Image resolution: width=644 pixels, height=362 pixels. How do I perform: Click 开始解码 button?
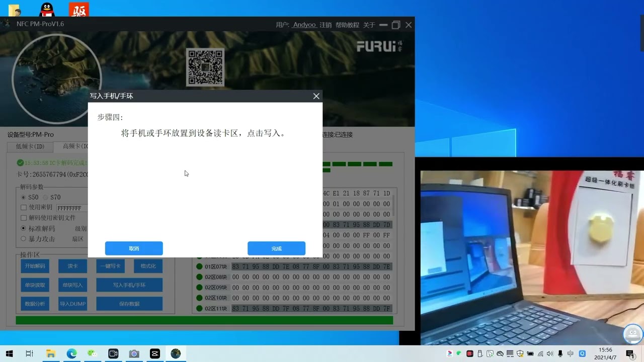click(35, 266)
